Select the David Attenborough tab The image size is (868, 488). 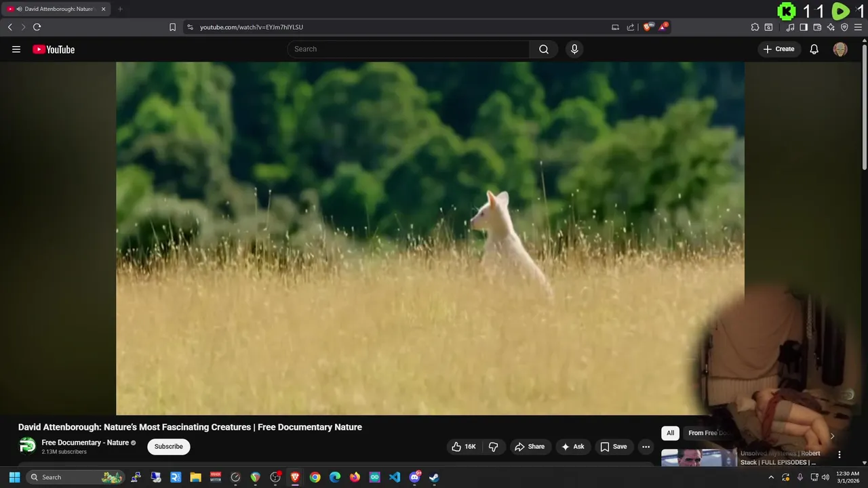tap(57, 9)
